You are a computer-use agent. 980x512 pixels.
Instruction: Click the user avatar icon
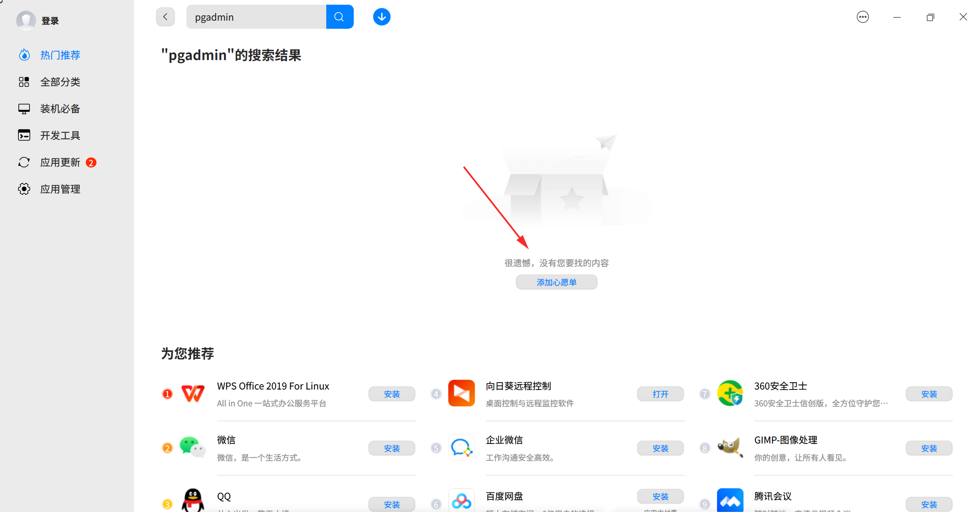pyautogui.click(x=26, y=20)
